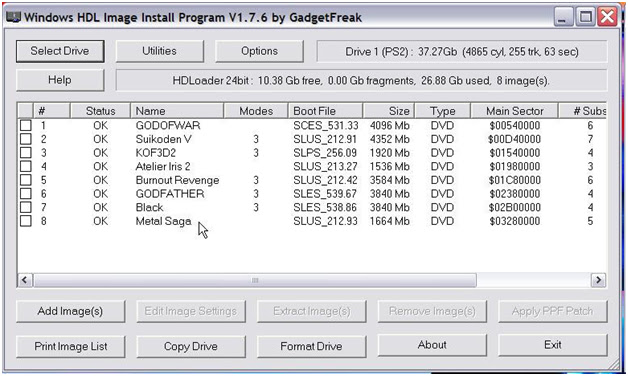Click the scroll right arrow of list
Viewport: 628px width, 376px height.
[598, 280]
